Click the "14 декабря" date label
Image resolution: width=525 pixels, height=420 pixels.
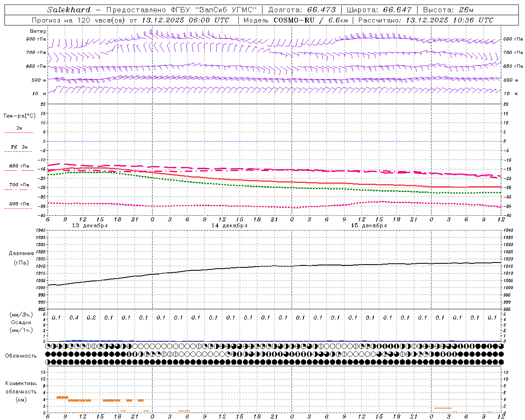[229, 226]
